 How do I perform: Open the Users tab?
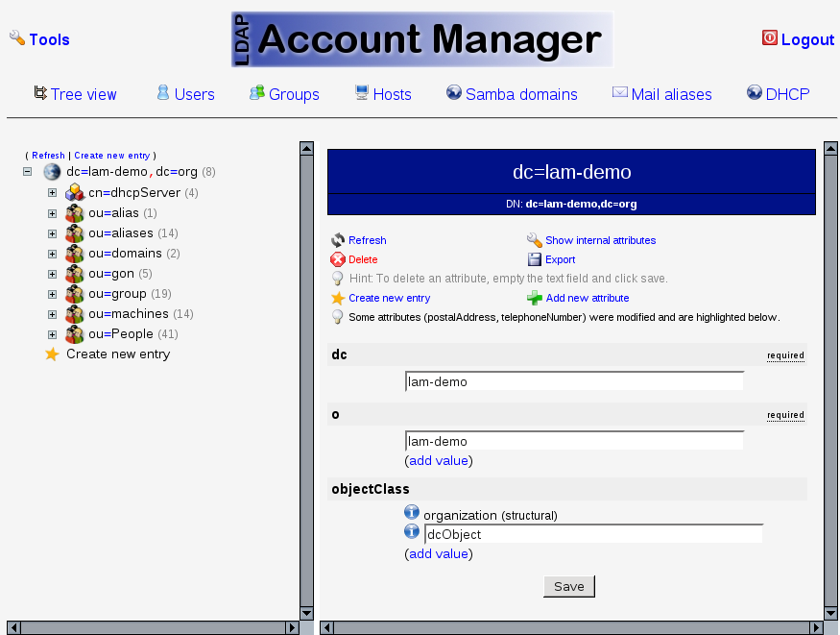point(185,94)
